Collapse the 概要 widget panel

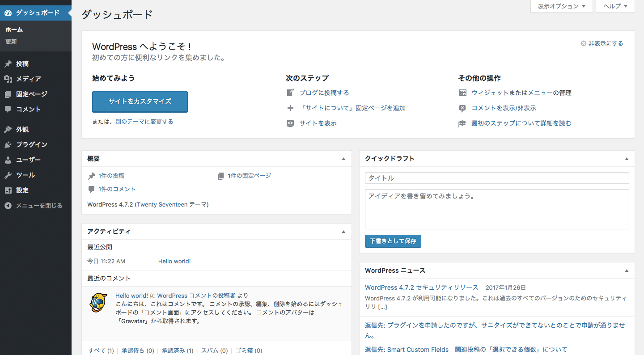pos(343,159)
